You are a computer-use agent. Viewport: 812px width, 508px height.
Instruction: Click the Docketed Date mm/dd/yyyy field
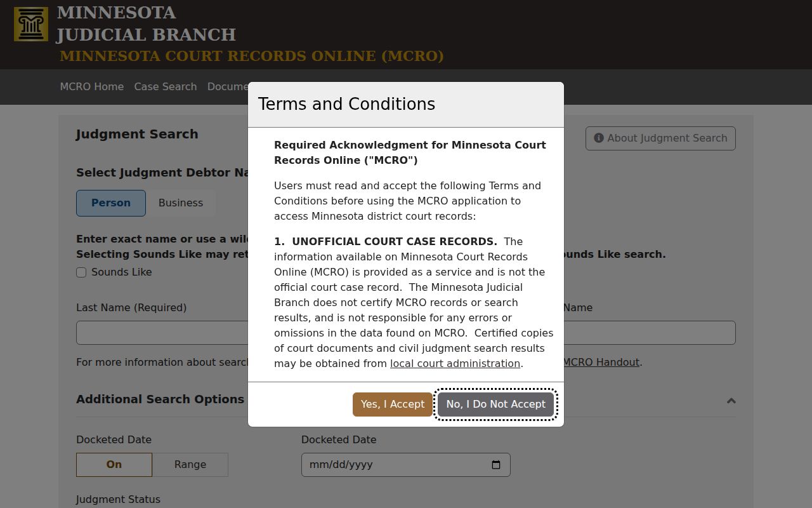[406, 465]
